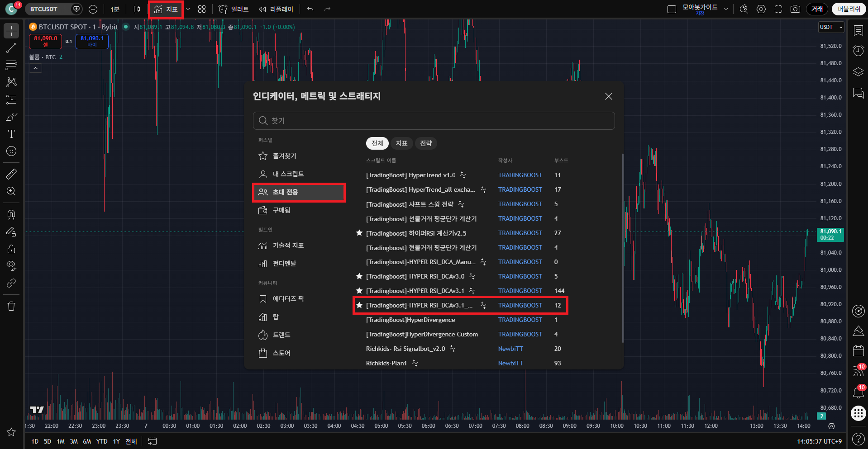Open the 1분 interval dropdown
This screenshot has height=449, width=868.
(115, 9)
